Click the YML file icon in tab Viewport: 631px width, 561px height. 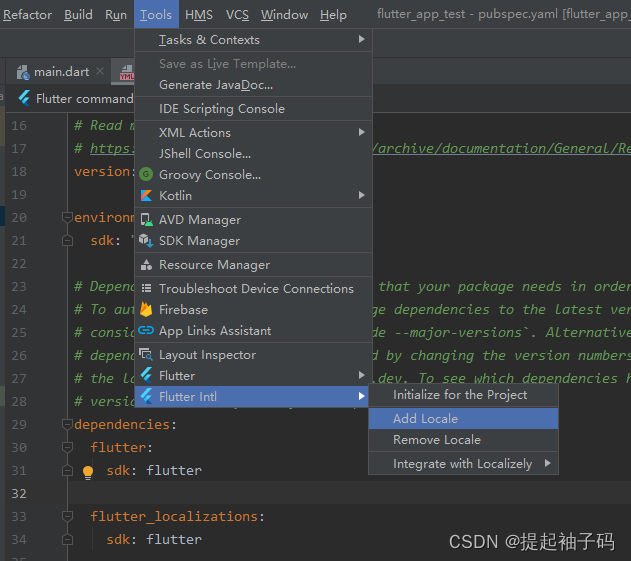click(x=127, y=73)
